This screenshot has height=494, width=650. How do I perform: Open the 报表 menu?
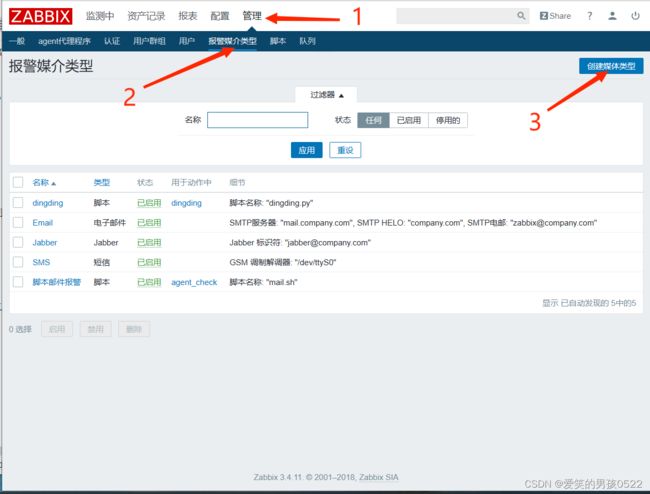coord(188,16)
